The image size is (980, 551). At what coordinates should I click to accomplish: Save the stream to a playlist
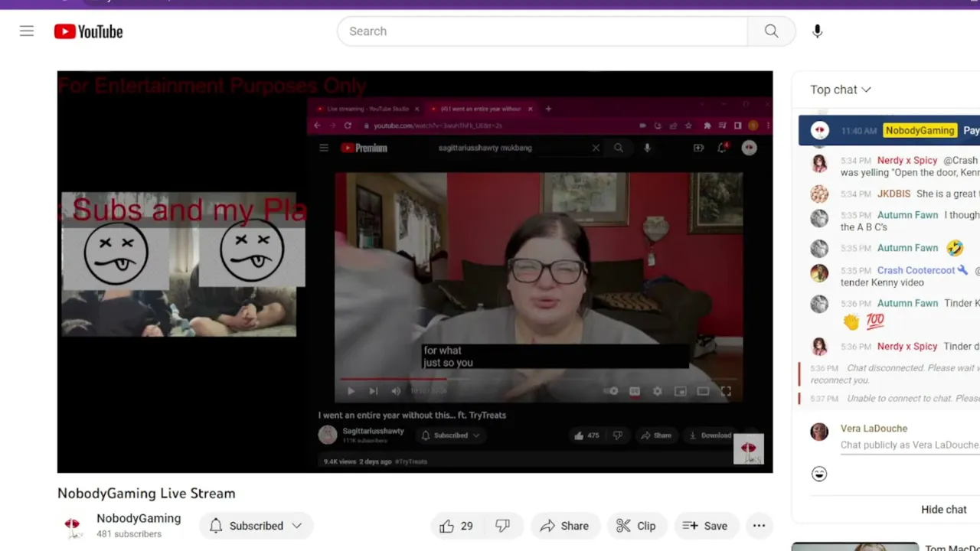click(x=705, y=526)
